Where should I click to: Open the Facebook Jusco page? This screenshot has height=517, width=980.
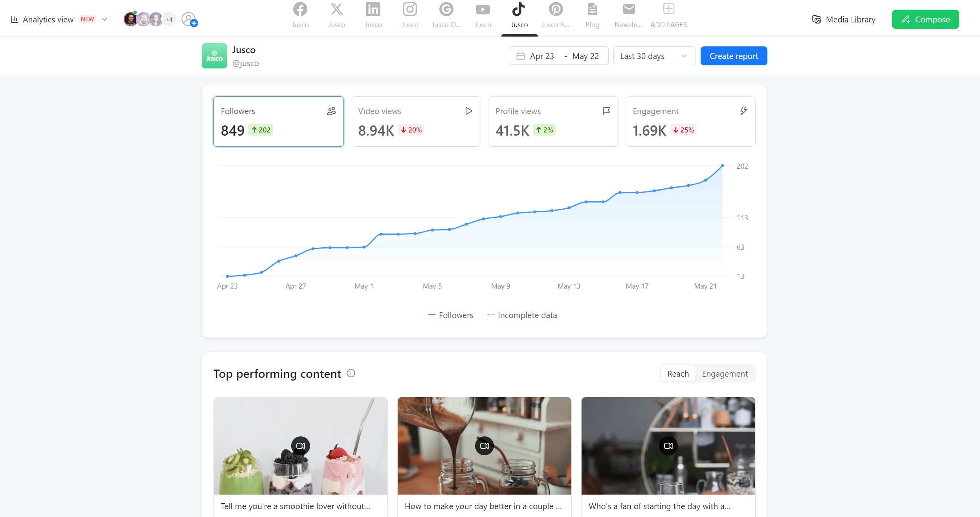(300, 16)
